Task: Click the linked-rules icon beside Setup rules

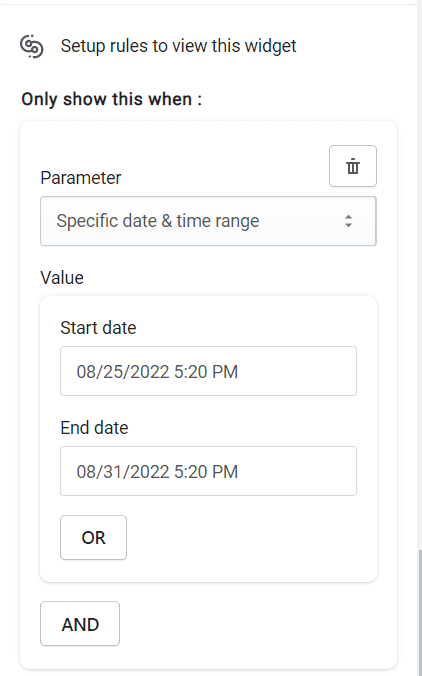Action: [32, 46]
